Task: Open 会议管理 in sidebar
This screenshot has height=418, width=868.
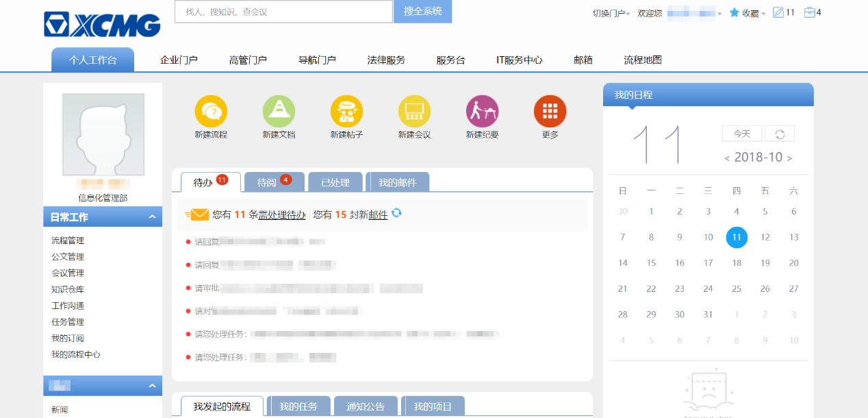Action: 68,273
